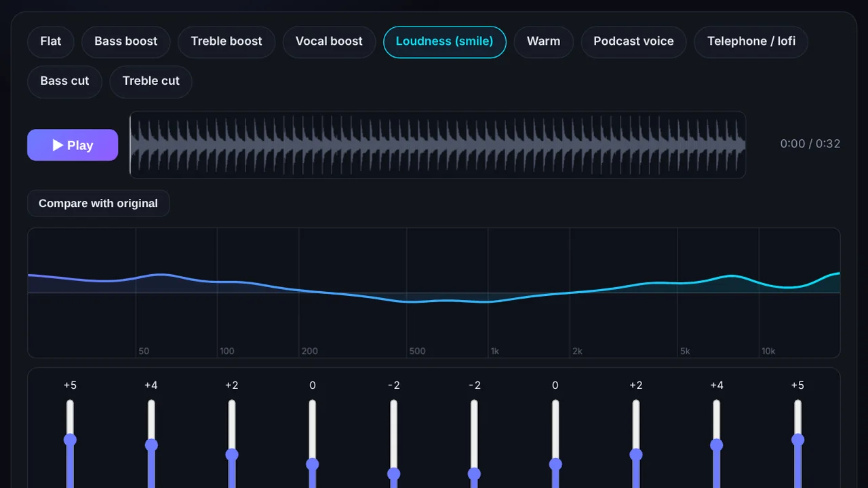The width and height of the screenshot is (868, 488).
Task: Start playback with the Play button
Action: 73,145
